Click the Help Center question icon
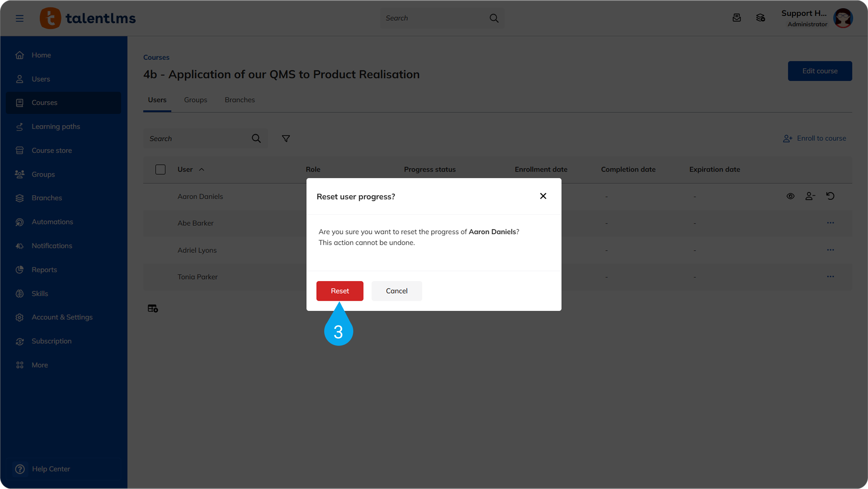Viewport: 868px width, 489px height. click(x=20, y=469)
